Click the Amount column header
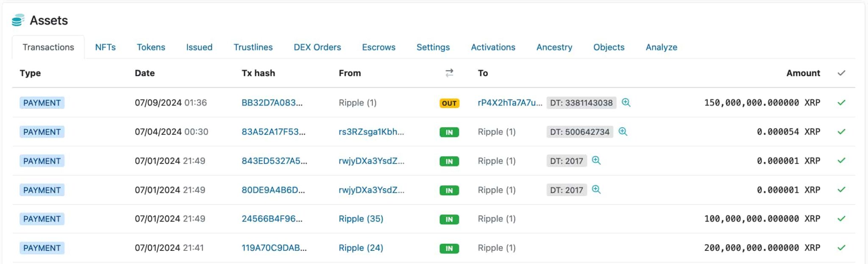 tap(803, 73)
